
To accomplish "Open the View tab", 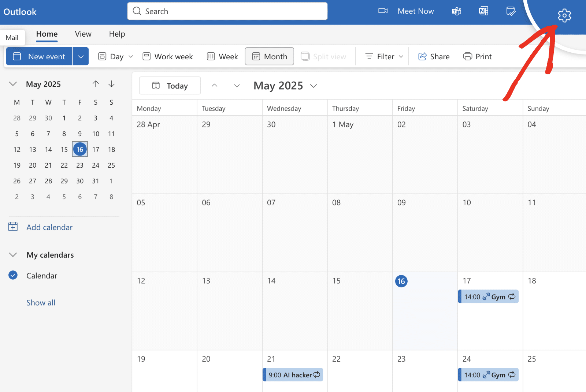I will click(x=83, y=34).
